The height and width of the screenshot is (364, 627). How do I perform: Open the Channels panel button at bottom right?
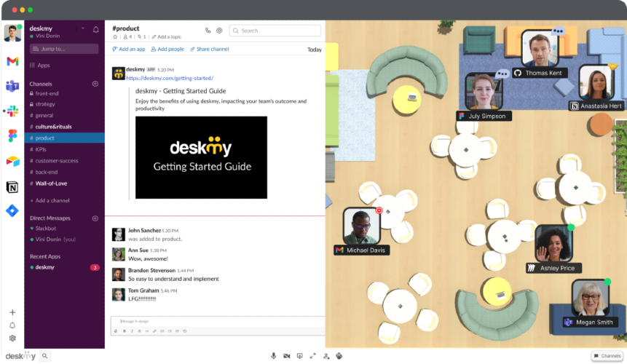[607, 355]
